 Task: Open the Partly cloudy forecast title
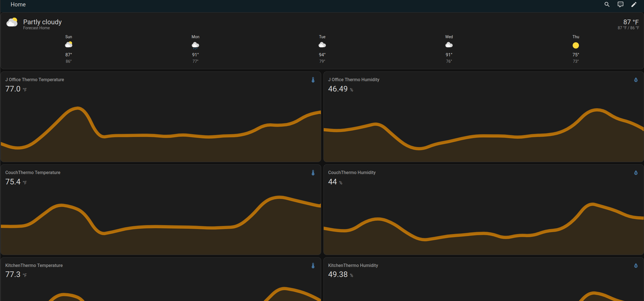coord(42,22)
